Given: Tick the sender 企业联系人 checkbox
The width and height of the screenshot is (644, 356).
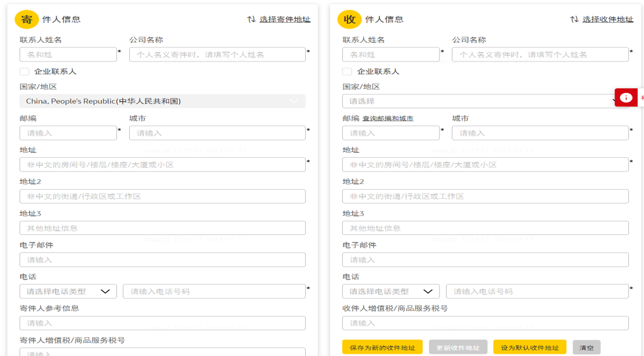Looking at the screenshot, I should coord(25,71).
